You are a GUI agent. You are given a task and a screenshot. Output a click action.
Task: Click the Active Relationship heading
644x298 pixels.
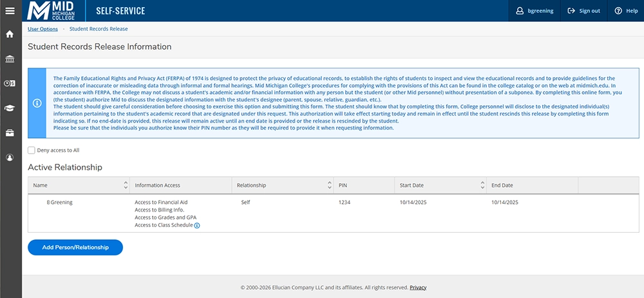[x=65, y=168]
